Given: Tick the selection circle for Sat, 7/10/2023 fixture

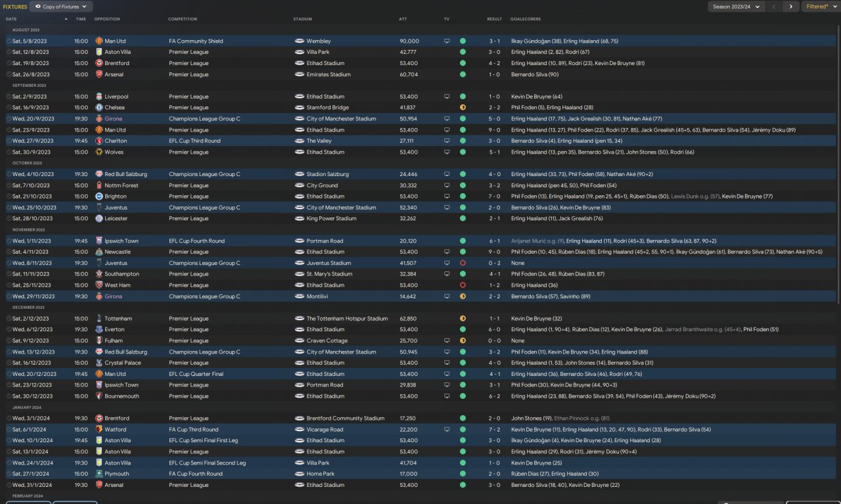Looking at the screenshot, I should pyautogui.click(x=9, y=185).
